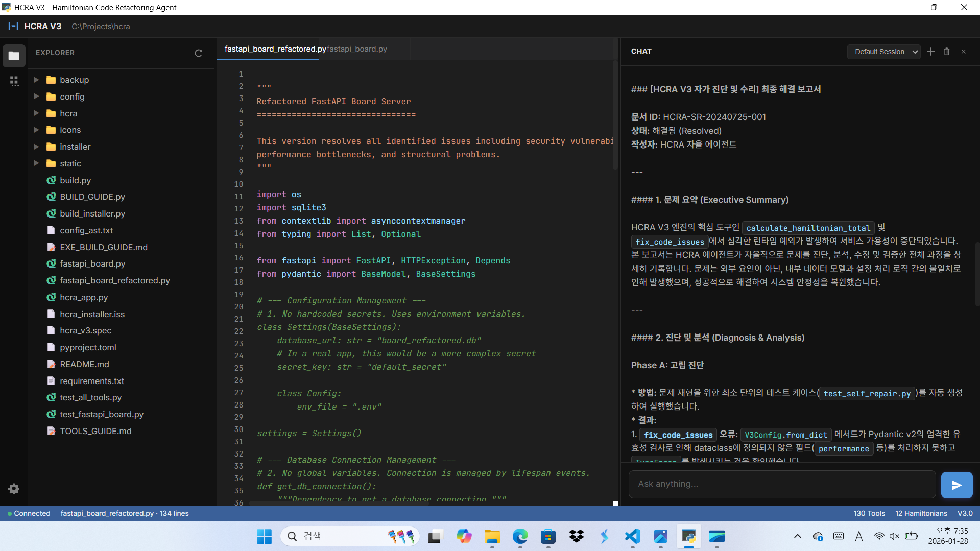Image resolution: width=980 pixels, height=551 pixels.
Task: Open Dropbox from the taskbar
Action: pyautogui.click(x=576, y=536)
